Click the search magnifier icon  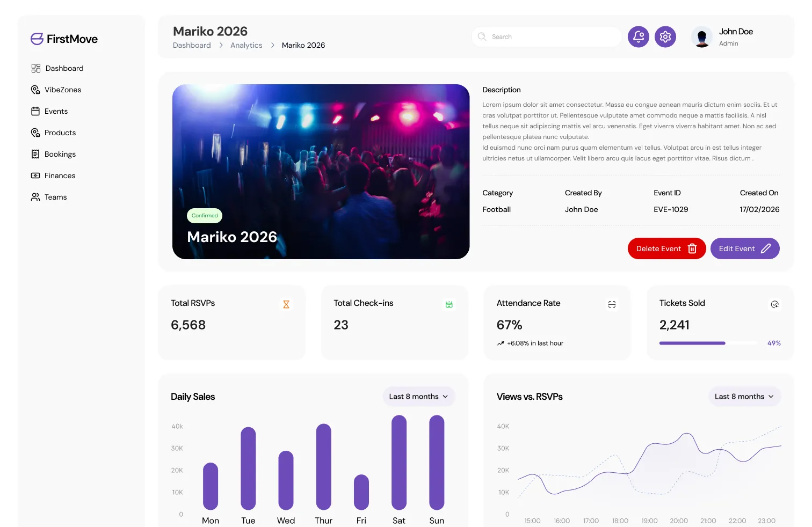pyautogui.click(x=482, y=36)
